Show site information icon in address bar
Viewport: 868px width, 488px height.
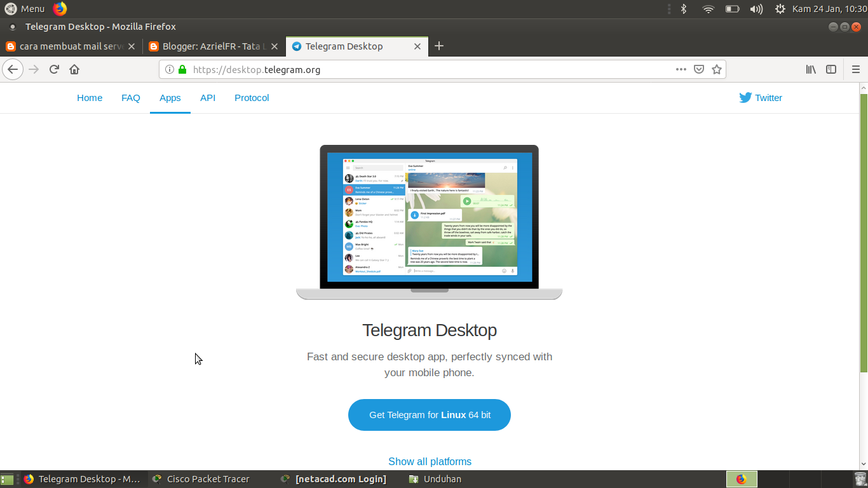tap(170, 69)
